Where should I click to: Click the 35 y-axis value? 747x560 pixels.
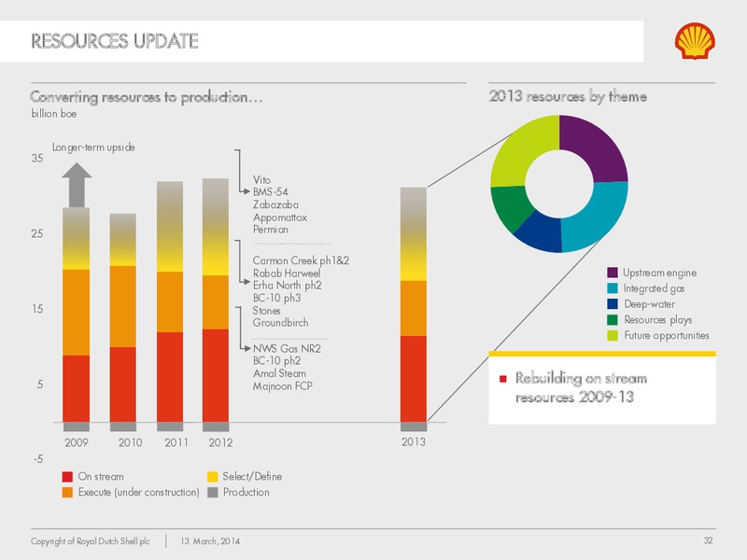[x=37, y=159]
